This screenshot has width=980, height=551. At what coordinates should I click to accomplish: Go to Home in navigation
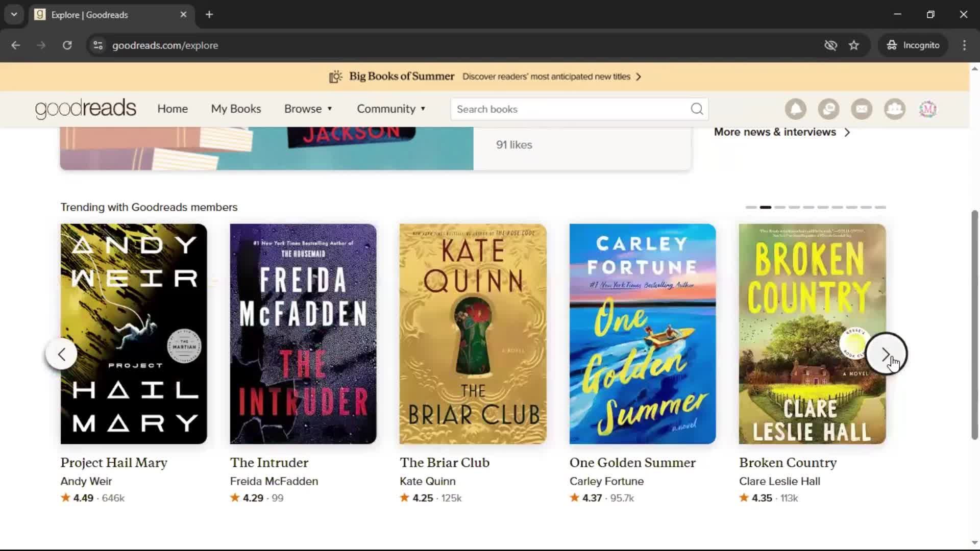pyautogui.click(x=173, y=109)
